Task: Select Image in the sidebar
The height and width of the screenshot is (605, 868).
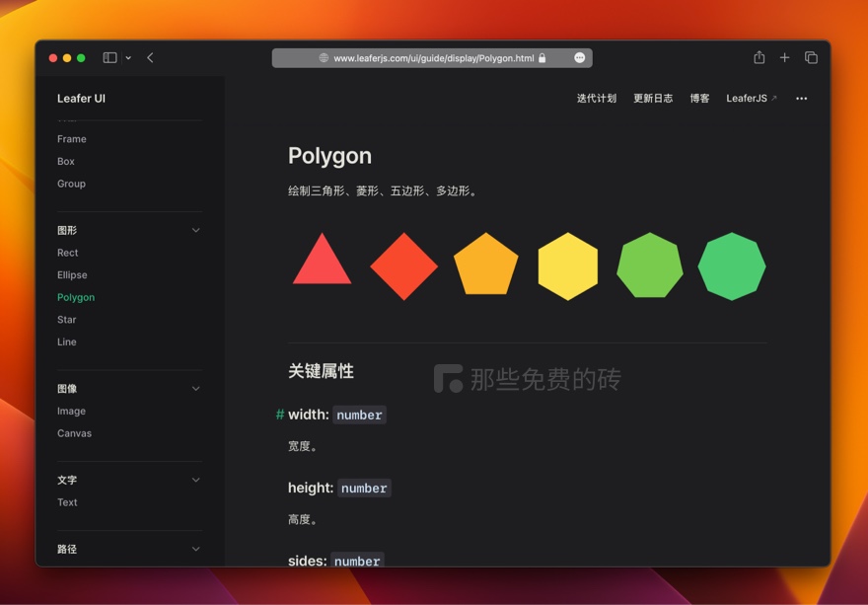Action: (71, 412)
